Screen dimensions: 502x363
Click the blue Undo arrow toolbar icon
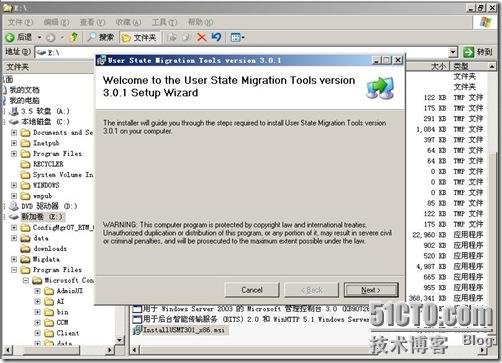216,37
